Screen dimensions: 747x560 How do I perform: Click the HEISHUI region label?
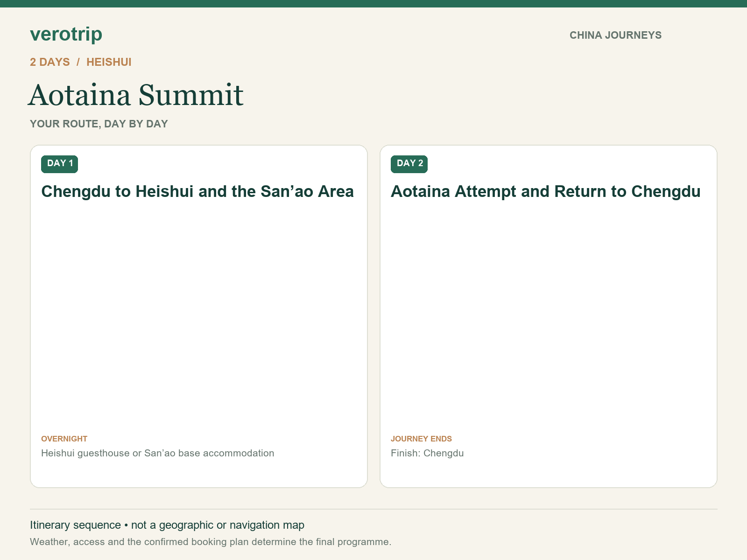tap(109, 62)
